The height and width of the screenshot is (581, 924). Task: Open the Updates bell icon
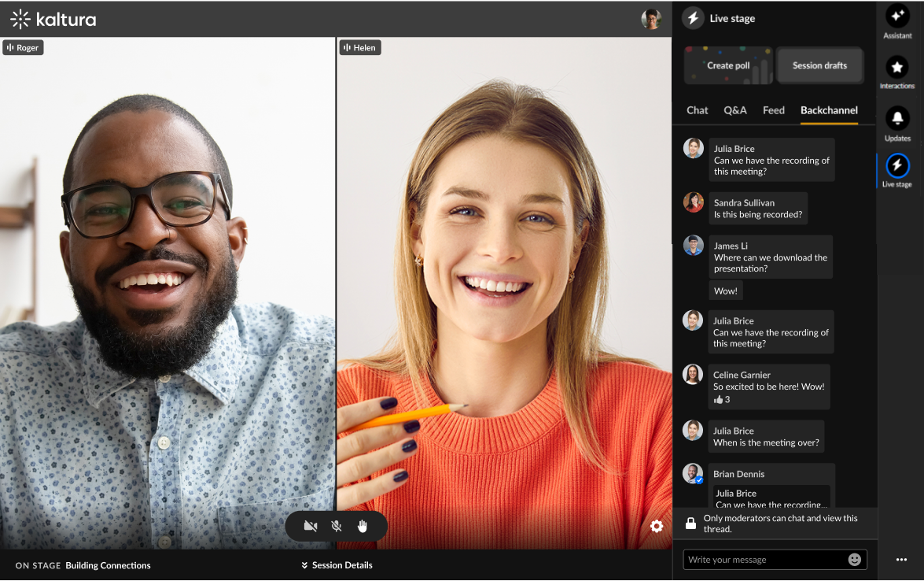click(897, 118)
